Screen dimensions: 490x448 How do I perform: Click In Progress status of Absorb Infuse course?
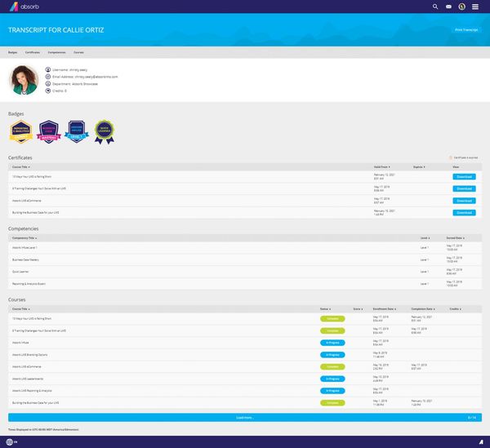coord(332,343)
